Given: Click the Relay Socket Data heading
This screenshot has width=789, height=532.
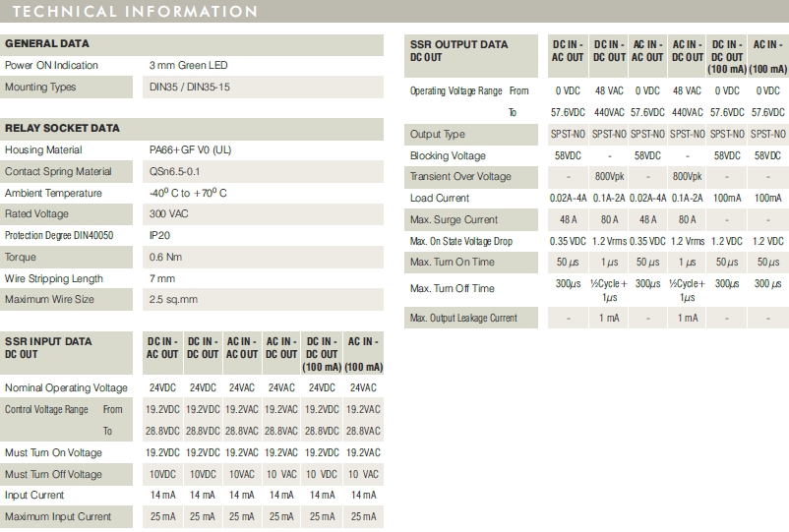Looking at the screenshot, I should pyautogui.click(x=62, y=128).
